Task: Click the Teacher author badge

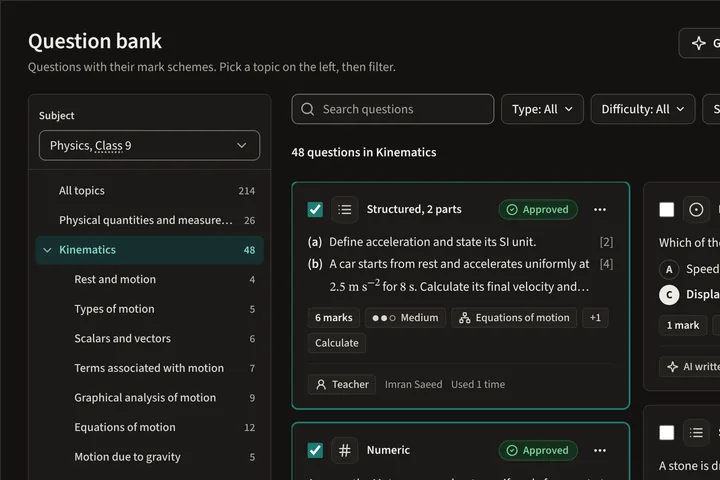Action: tap(342, 384)
